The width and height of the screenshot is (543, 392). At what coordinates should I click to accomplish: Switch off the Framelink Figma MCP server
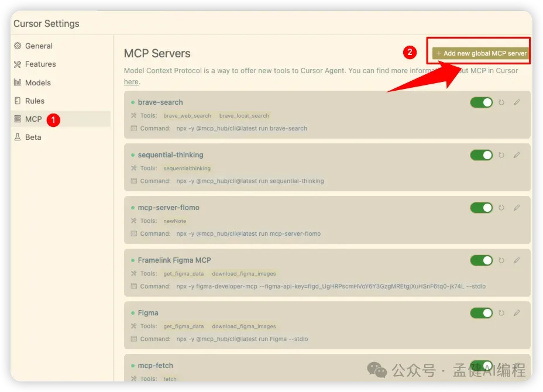click(482, 260)
